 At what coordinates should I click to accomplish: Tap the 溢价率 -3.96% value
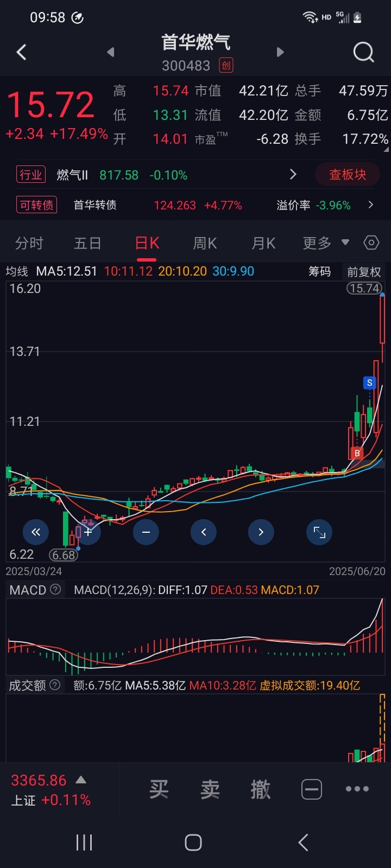tap(334, 205)
